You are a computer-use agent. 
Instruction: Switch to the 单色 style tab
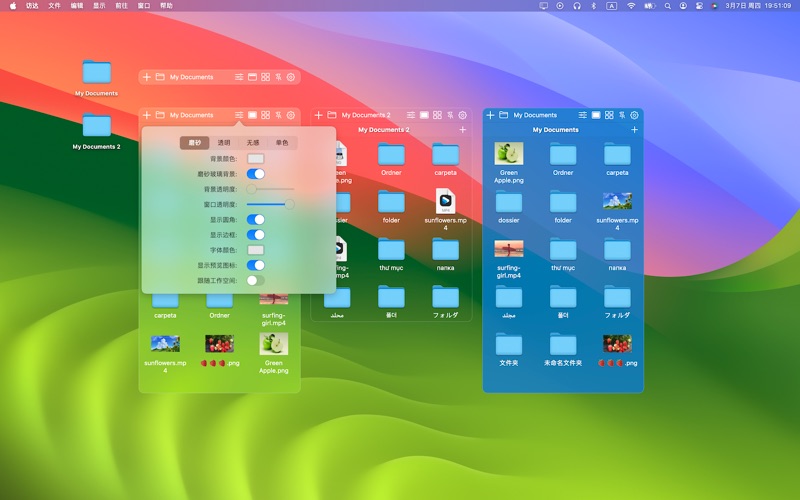pyautogui.click(x=282, y=143)
